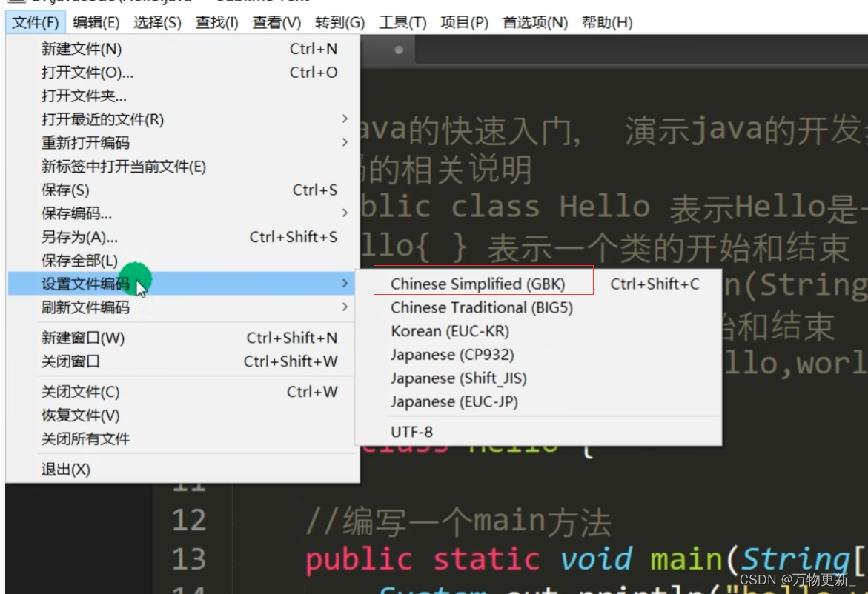Image resolution: width=868 pixels, height=594 pixels.
Task: Open the 帮助(H) menu
Action: [x=608, y=23]
